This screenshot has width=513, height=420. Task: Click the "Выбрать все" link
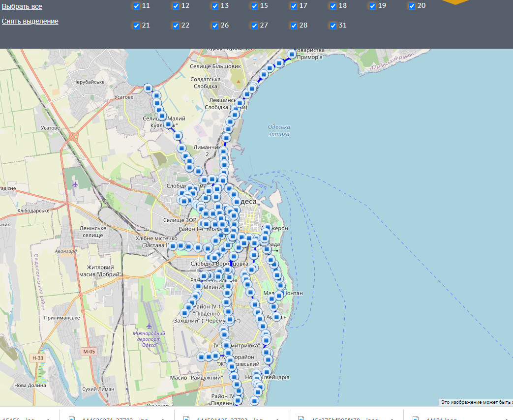pos(22,6)
